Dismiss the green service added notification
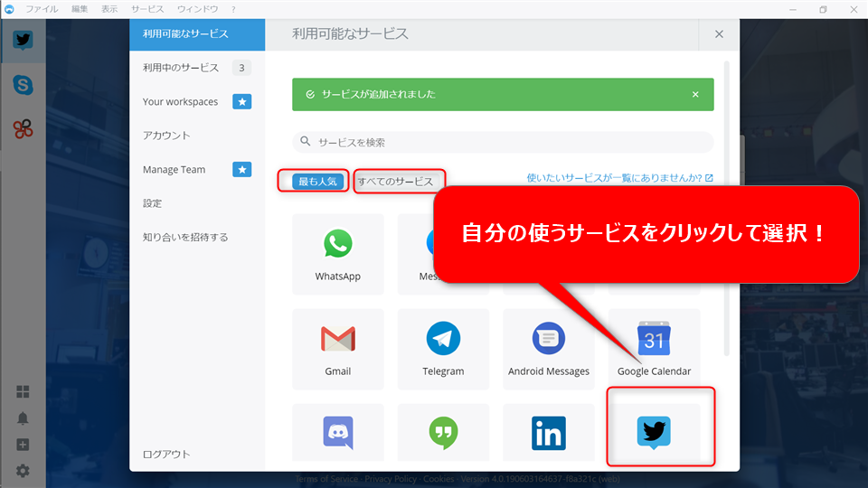The image size is (868, 488). pyautogui.click(x=695, y=95)
